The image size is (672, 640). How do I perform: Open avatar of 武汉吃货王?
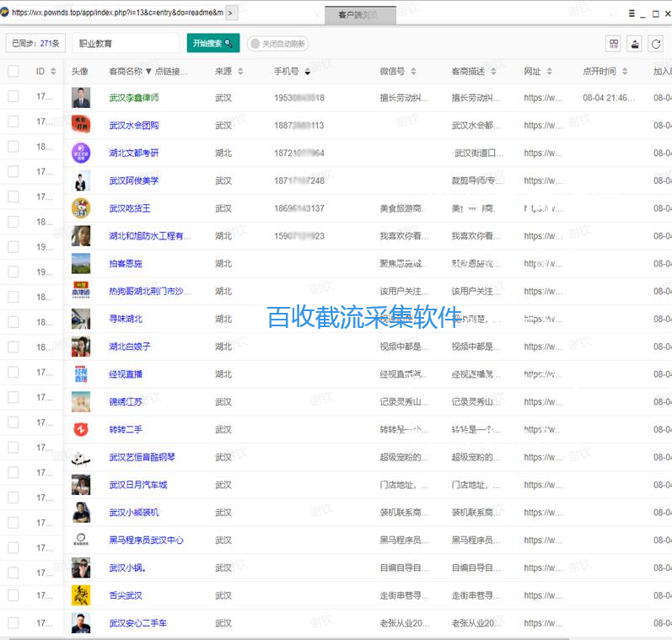81,208
